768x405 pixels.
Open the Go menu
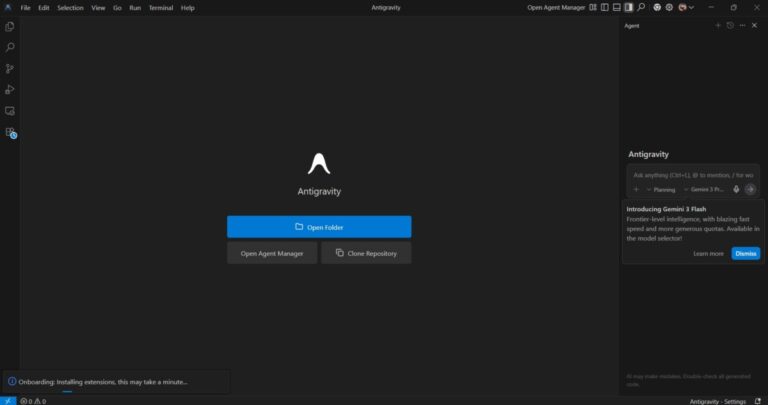click(x=117, y=8)
